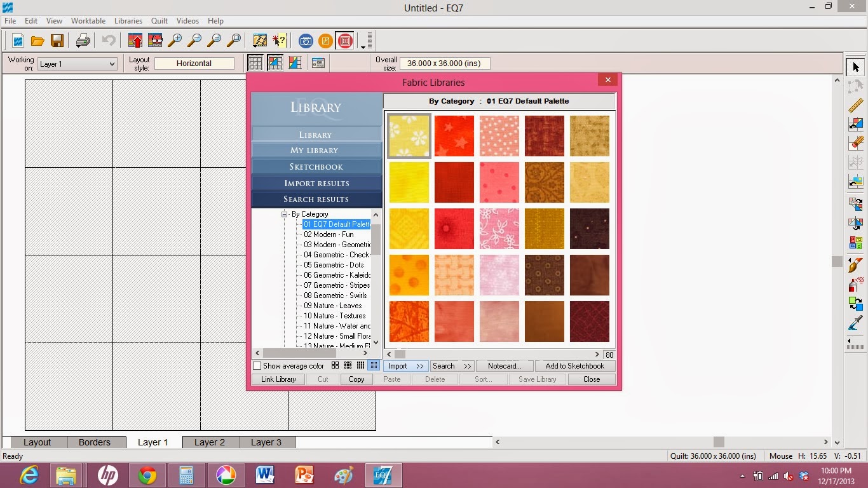Select the Swap All Colors tool
Screen dimensions: 868x488
click(x=856, y=304)
